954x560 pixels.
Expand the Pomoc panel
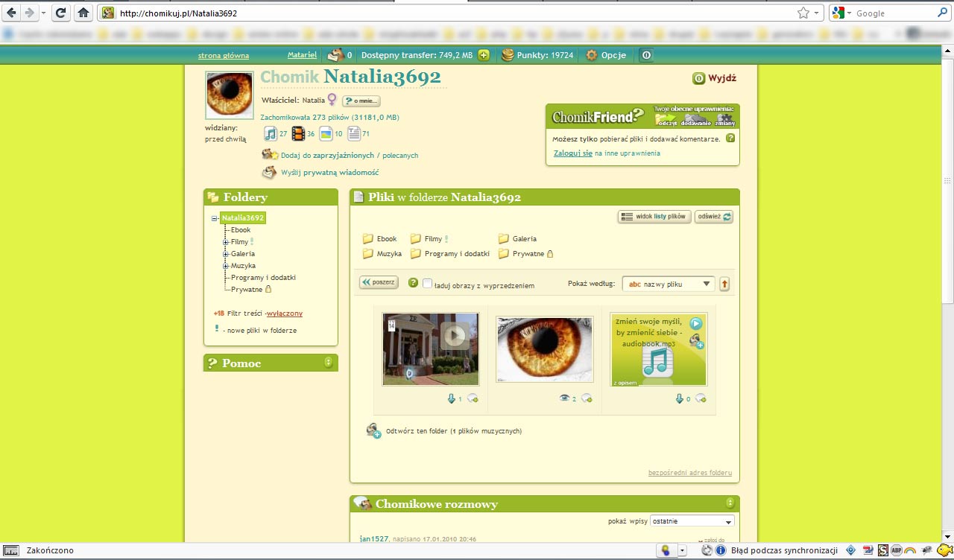tap(328, 363)
